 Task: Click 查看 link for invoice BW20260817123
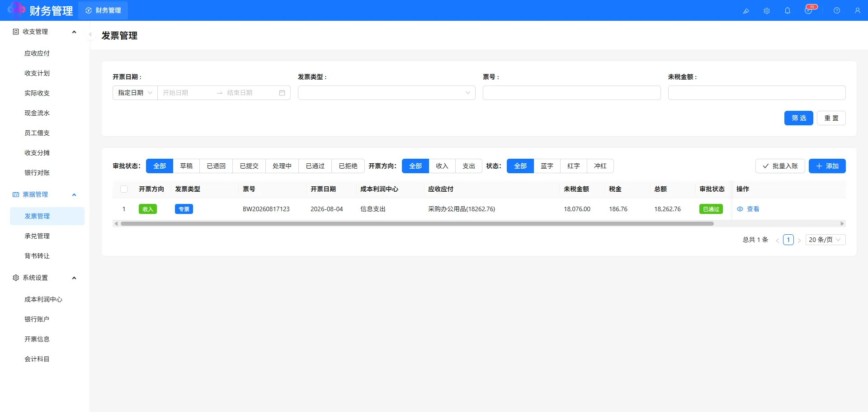(x=753, y=209)
